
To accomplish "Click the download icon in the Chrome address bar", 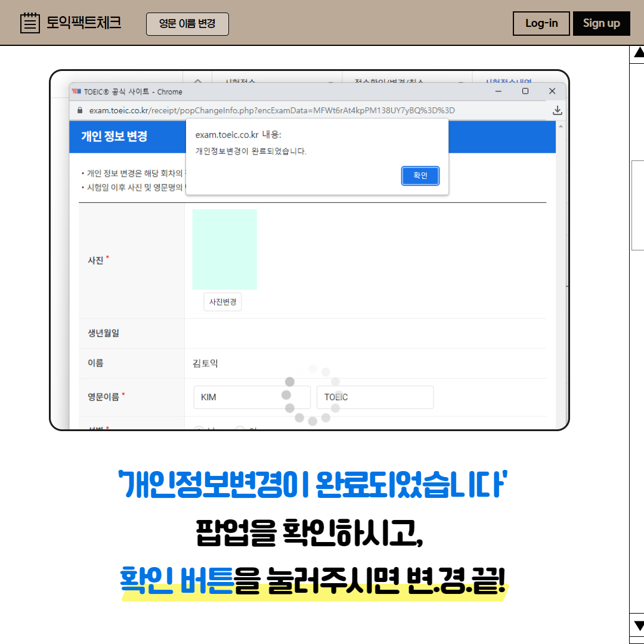I will pos(557,110).
